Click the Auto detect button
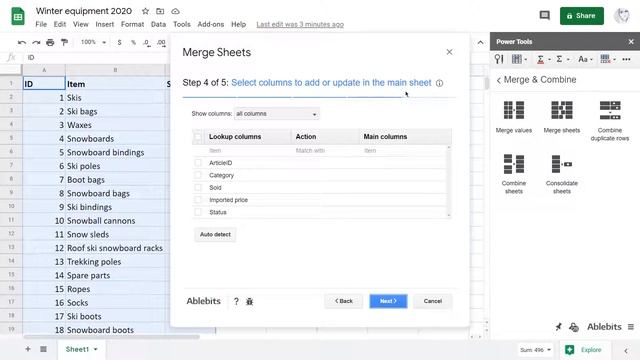Viewport: 640px width, 360px height. [x=215, y=235]
